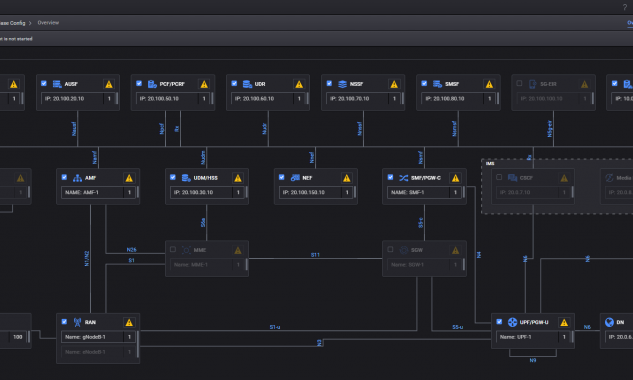Click the N1/N2 interface label

click(87, 258)
